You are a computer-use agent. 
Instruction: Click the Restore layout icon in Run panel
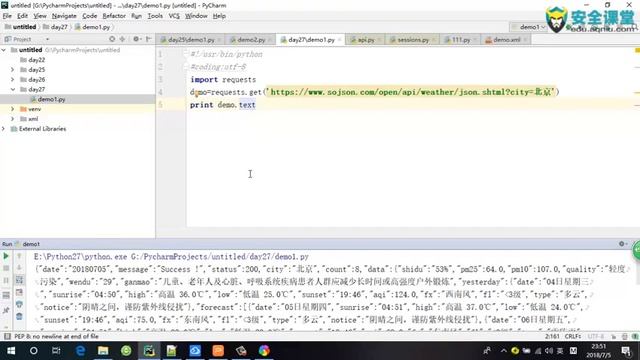pyautogui.click(x=6, y=295)
